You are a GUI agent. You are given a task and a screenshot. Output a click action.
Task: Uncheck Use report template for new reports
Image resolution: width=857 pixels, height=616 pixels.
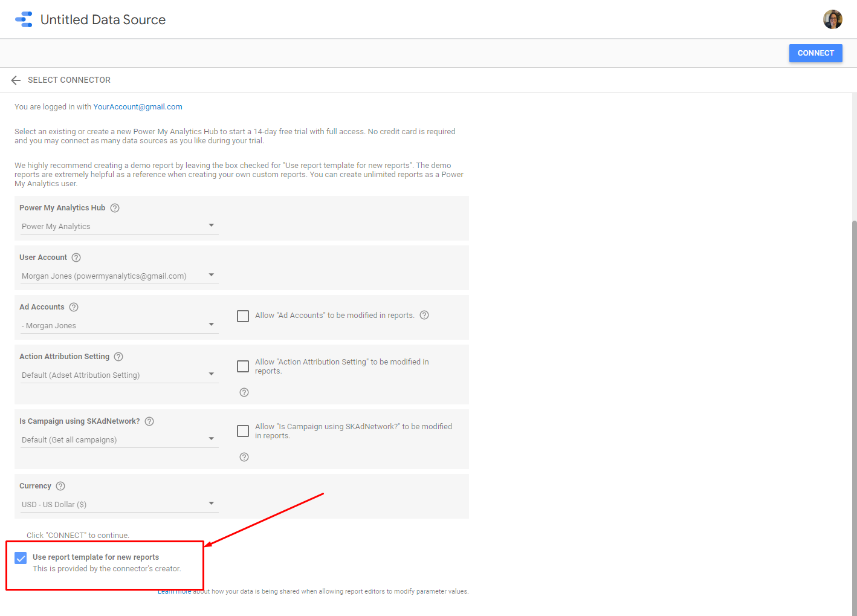pyautogui.click(x=21, y=558)
